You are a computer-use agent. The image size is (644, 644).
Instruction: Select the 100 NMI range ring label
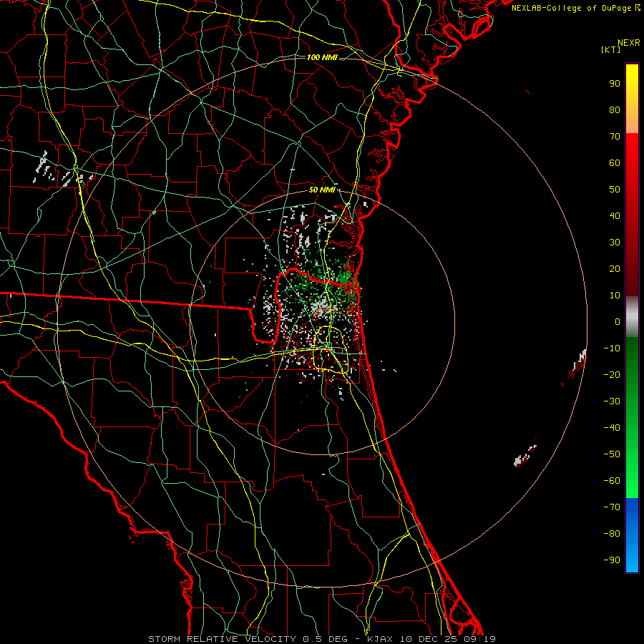click(x=322, y=57)
